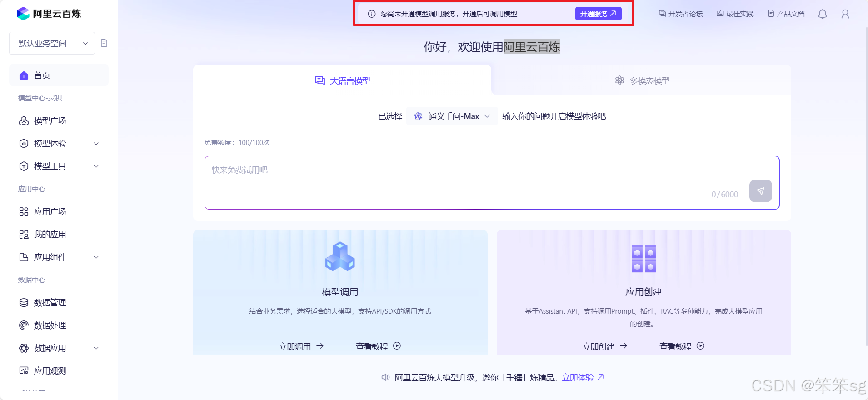
Task: Select the 大语言模型 tab
Action: pos(343,80)
